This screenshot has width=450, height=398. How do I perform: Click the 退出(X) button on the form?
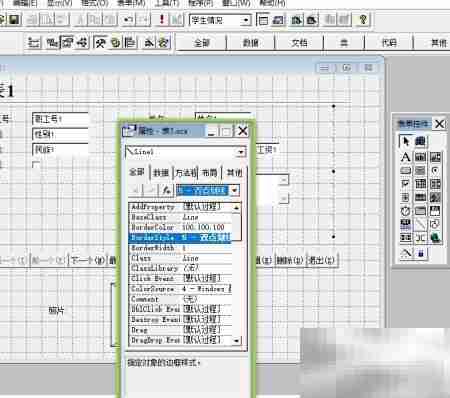[321, 260]
